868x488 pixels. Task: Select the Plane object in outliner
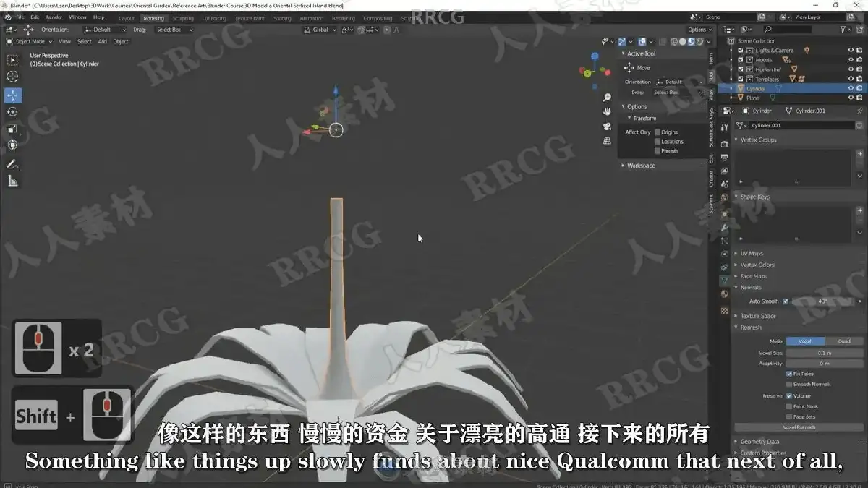tap(752, 98)
